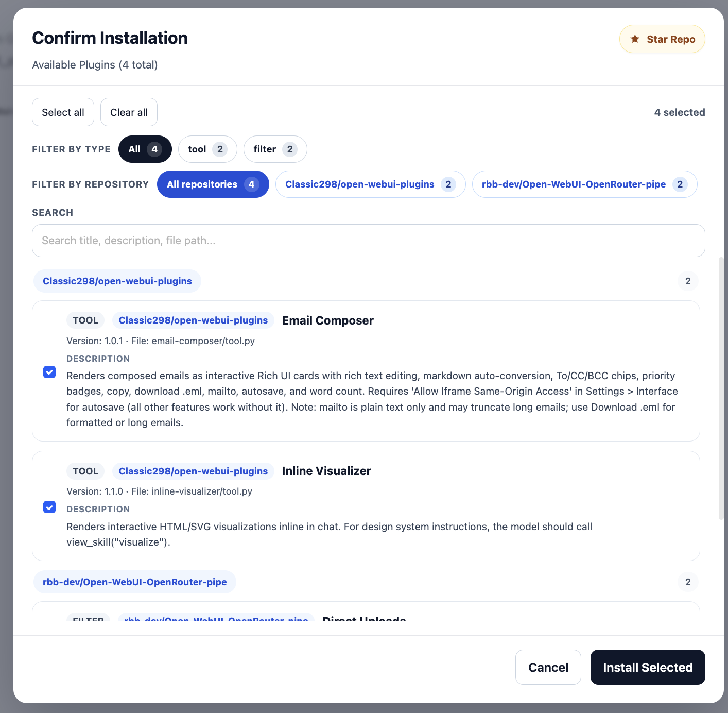Screen dimensions: 728x713
Task: Cancel the installation dialog
Action: coord(548,667)
